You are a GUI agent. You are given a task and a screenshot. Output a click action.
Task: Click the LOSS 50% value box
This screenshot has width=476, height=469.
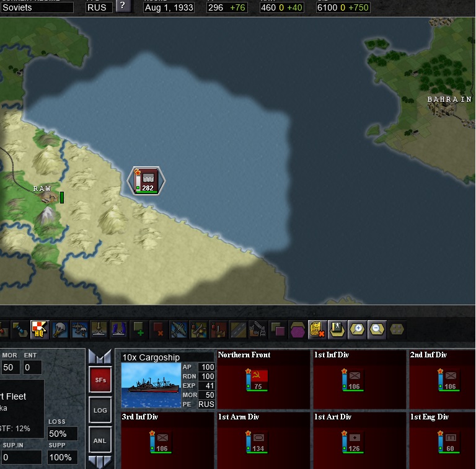(62, 434)
